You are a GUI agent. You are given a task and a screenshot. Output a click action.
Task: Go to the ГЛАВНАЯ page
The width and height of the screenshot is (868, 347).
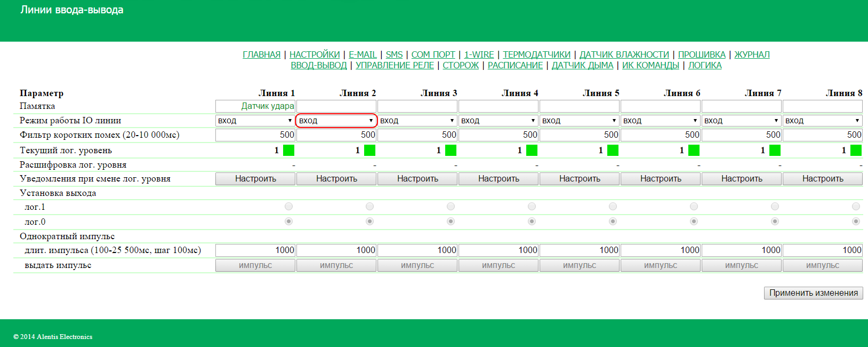point(261,54)
